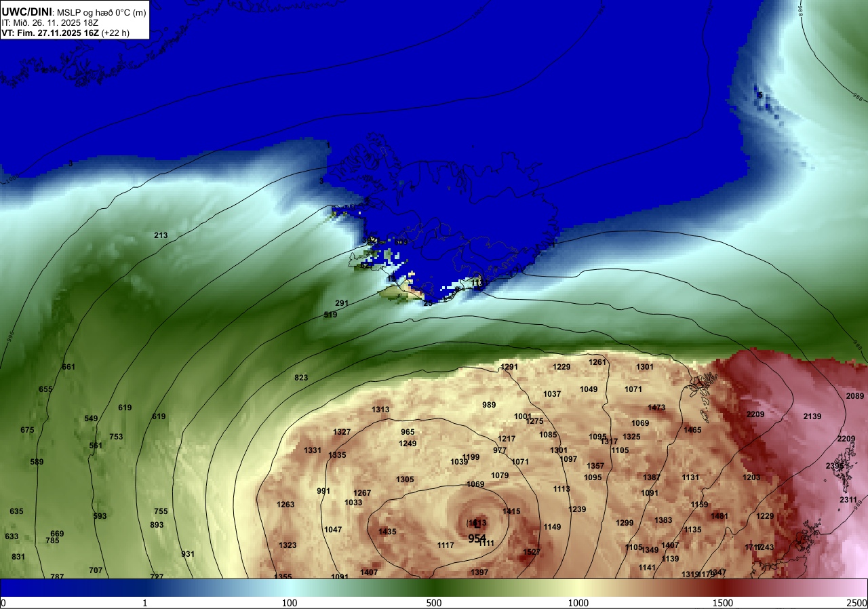Select the height value 675
The image size is (868, 609).
pos(27,430)
